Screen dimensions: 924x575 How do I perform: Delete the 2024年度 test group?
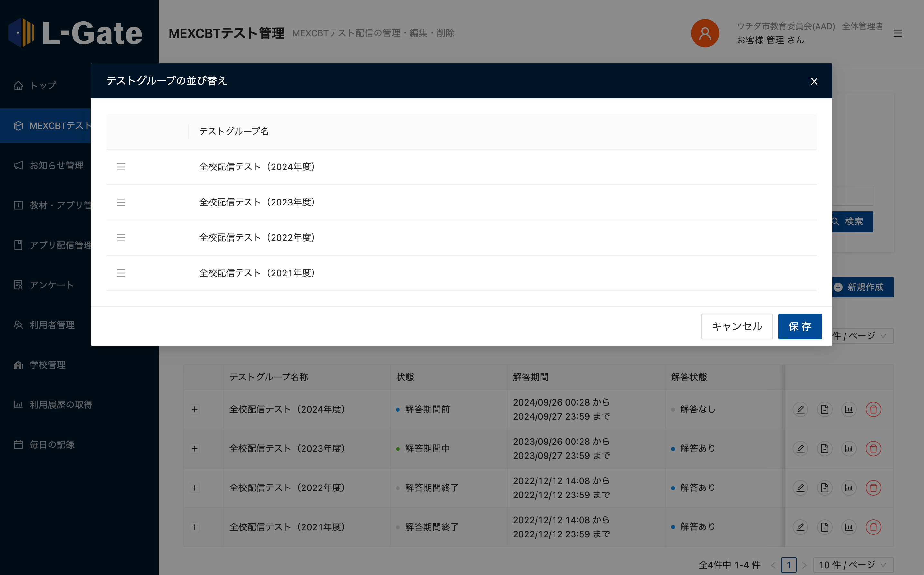(873, 410)
